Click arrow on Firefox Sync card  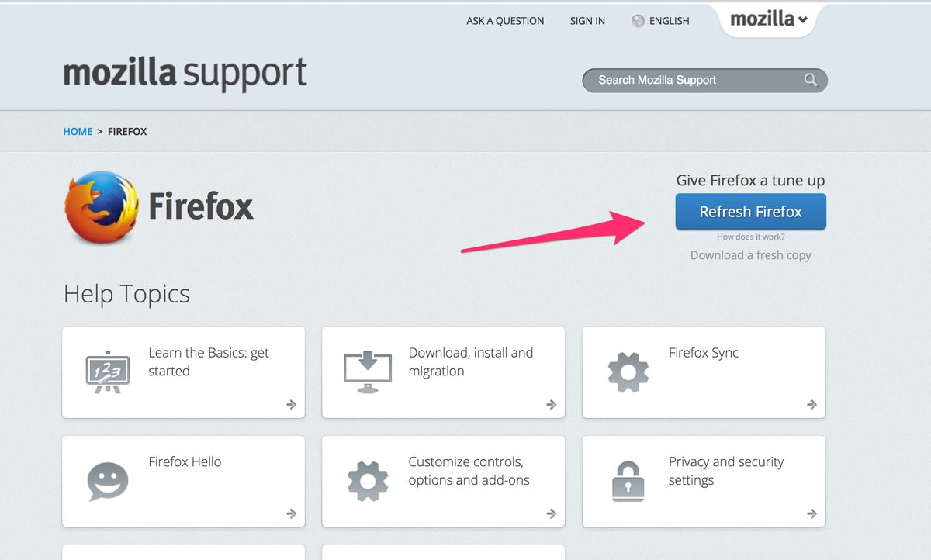click(x=812, y=404)
